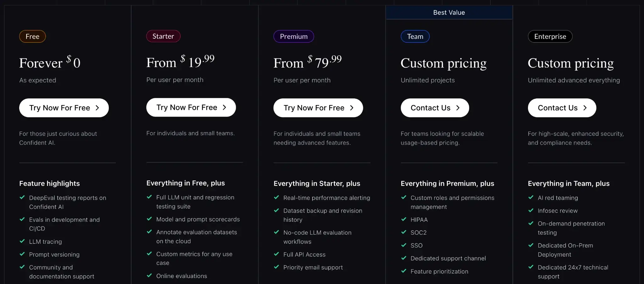This screenshot has width=644, height=284.
Task: Click the arrow icon in the Free plan button
Action: click(97, 108)
